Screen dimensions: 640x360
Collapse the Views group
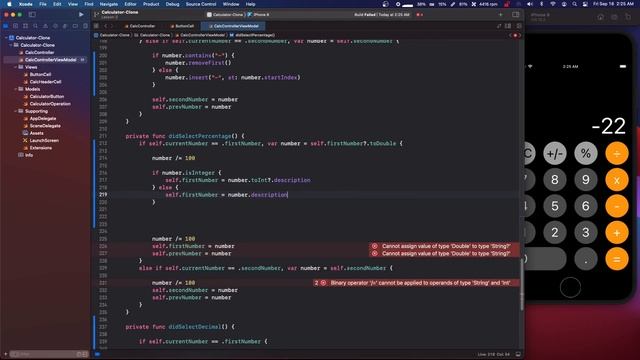click(16, 67)
